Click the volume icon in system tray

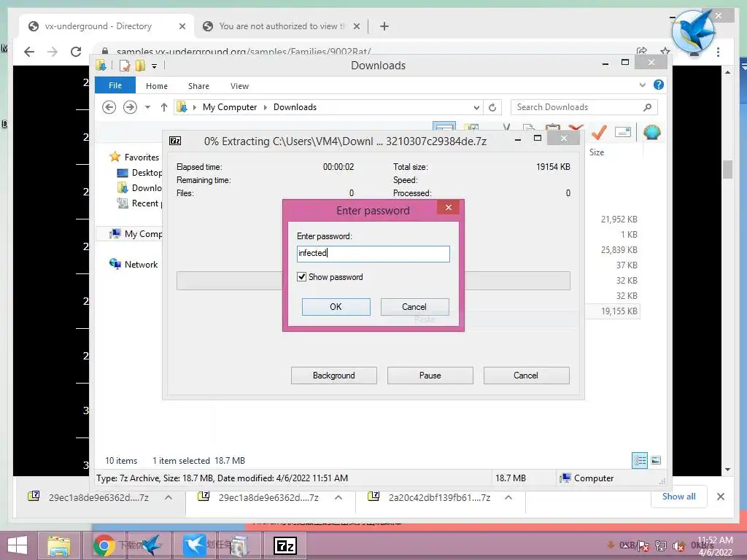(x=678, y=546)
